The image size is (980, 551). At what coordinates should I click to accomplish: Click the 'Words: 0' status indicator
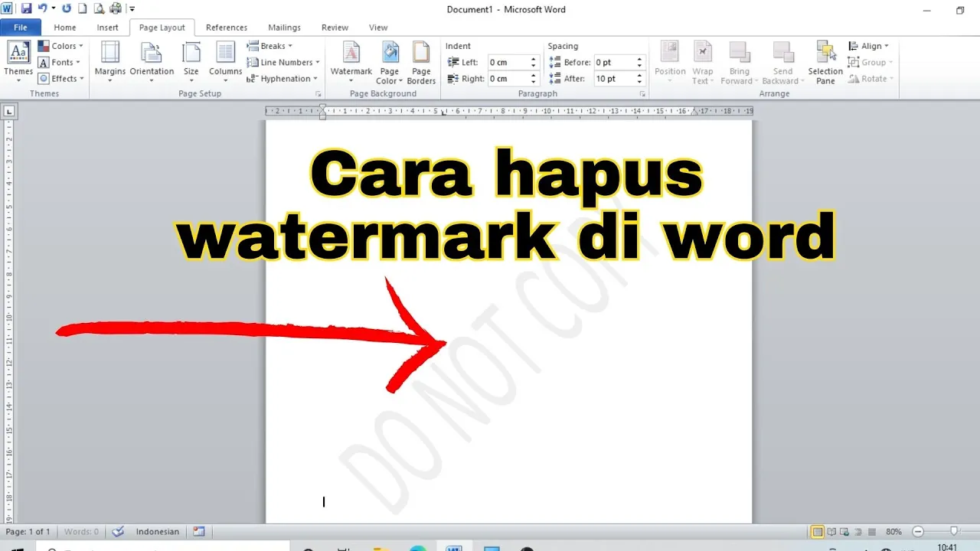point(81,531)
